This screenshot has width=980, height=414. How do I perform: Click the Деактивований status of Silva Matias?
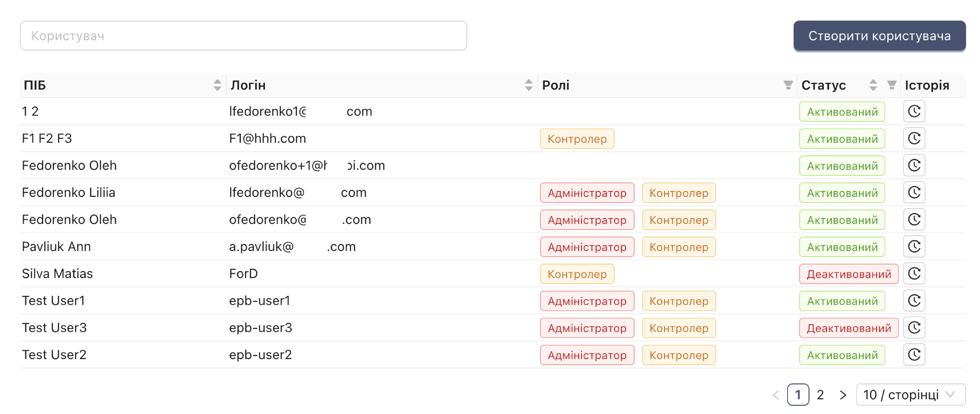pyautogui.click(x=848, y=274)
